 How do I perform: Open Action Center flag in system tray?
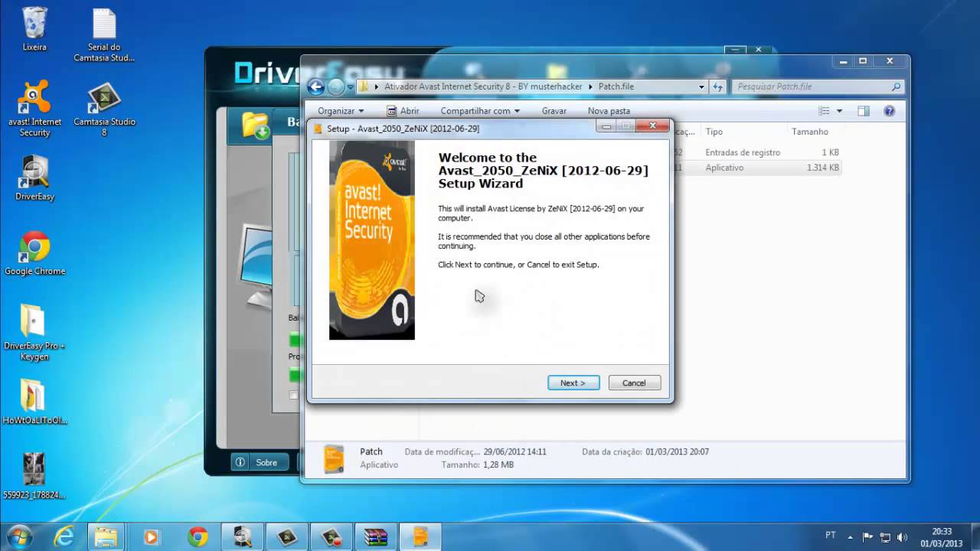coord(868,537)
